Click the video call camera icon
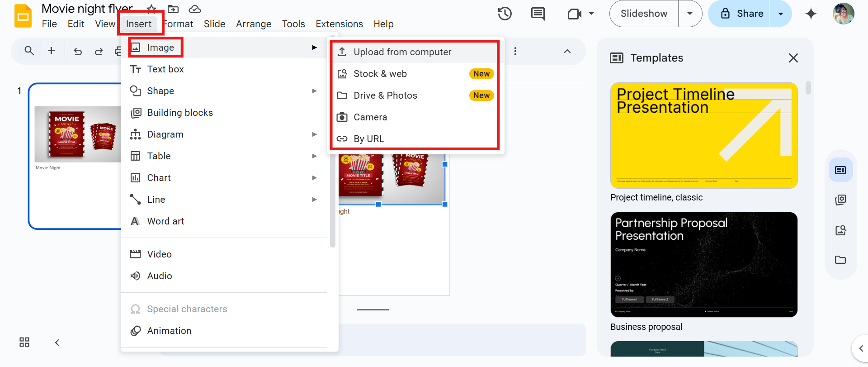 [574, 14]
